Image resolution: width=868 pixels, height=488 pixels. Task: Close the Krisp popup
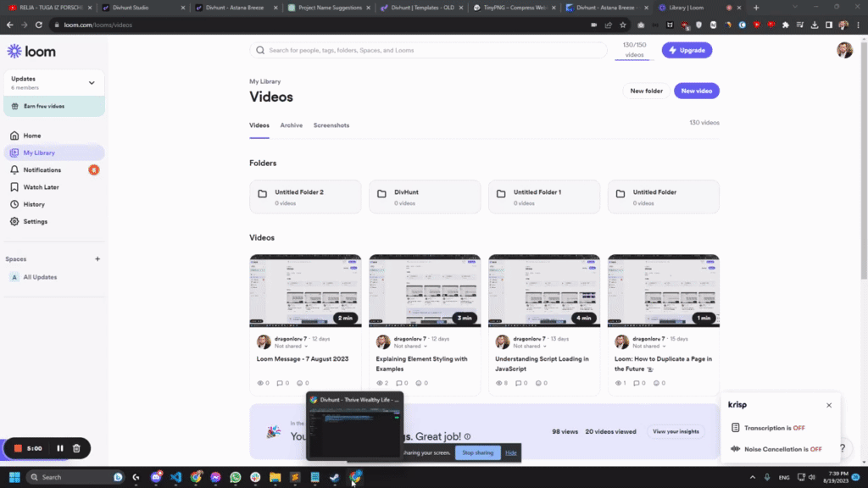[829, 405]
